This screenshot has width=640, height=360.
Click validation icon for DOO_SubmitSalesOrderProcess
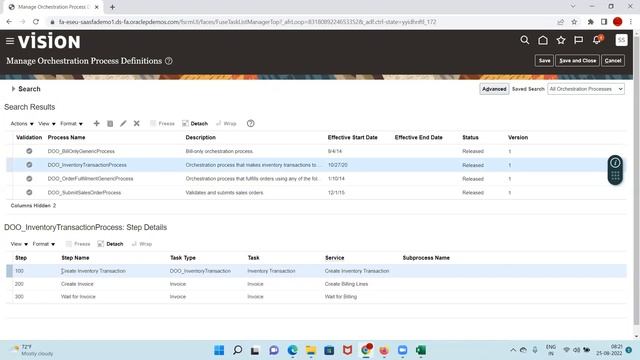click(29, 192)
